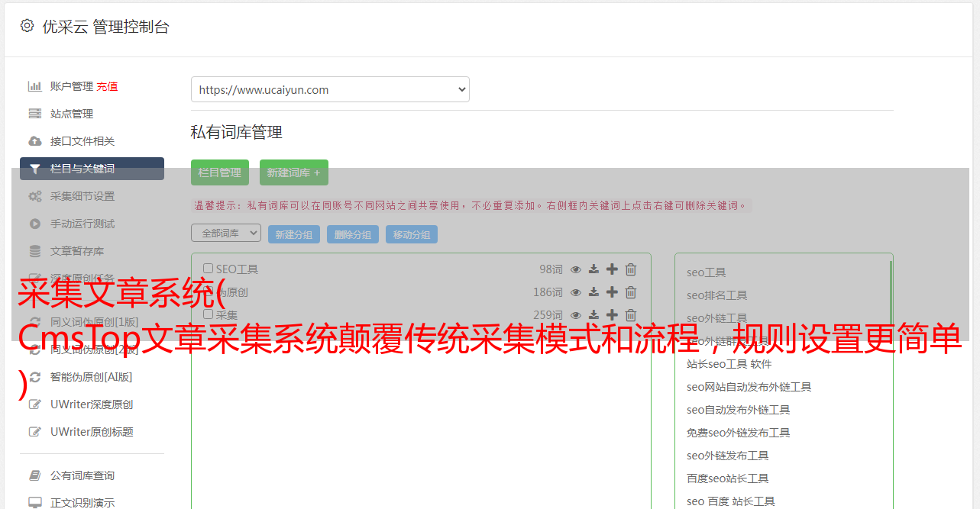Click the red 充值 link
Screen dimensions: 980x509
(107, 86)
